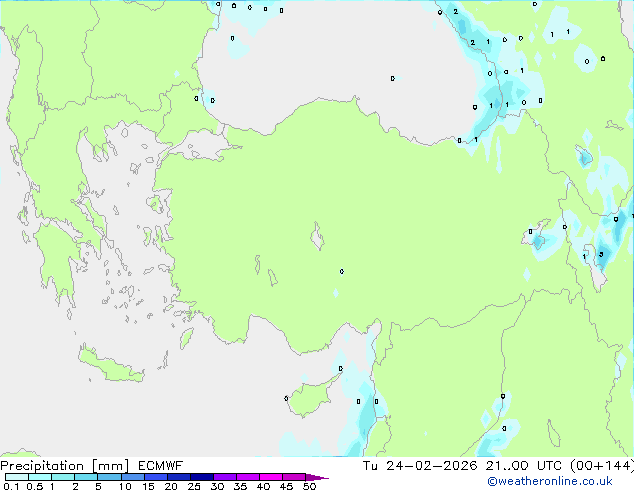Click the '10' legend scale label

click(125, 486)
